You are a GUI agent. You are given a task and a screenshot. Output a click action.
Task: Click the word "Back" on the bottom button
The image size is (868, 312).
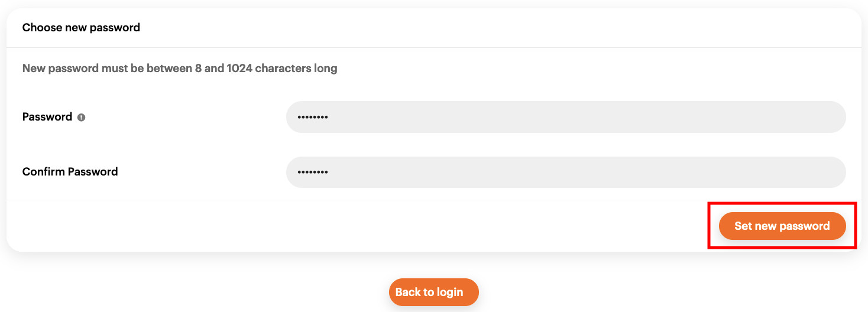pos(408,292)
